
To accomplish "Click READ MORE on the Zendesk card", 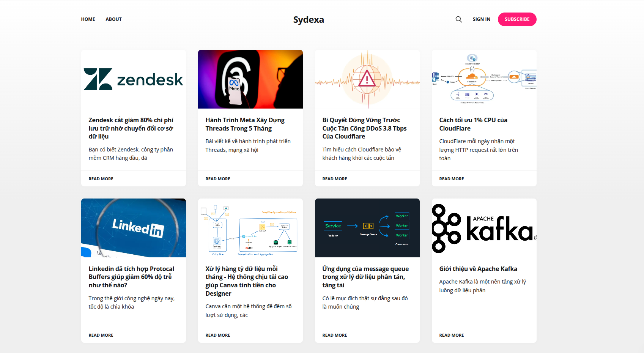I will 101,179.
